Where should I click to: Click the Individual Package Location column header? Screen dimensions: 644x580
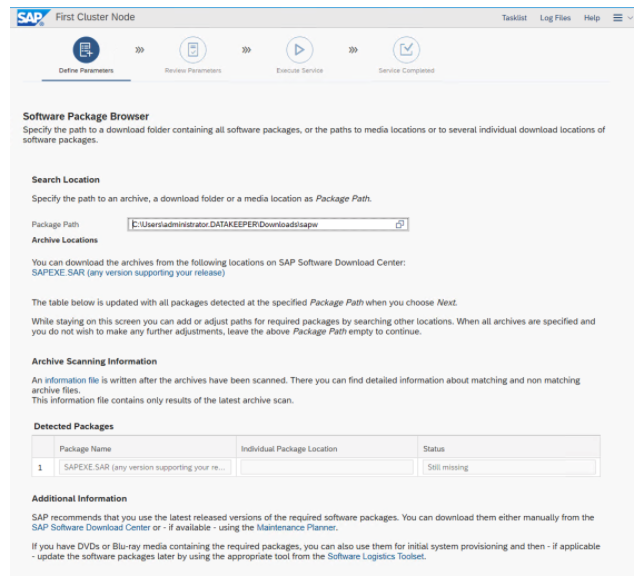[x=289, y=449]
